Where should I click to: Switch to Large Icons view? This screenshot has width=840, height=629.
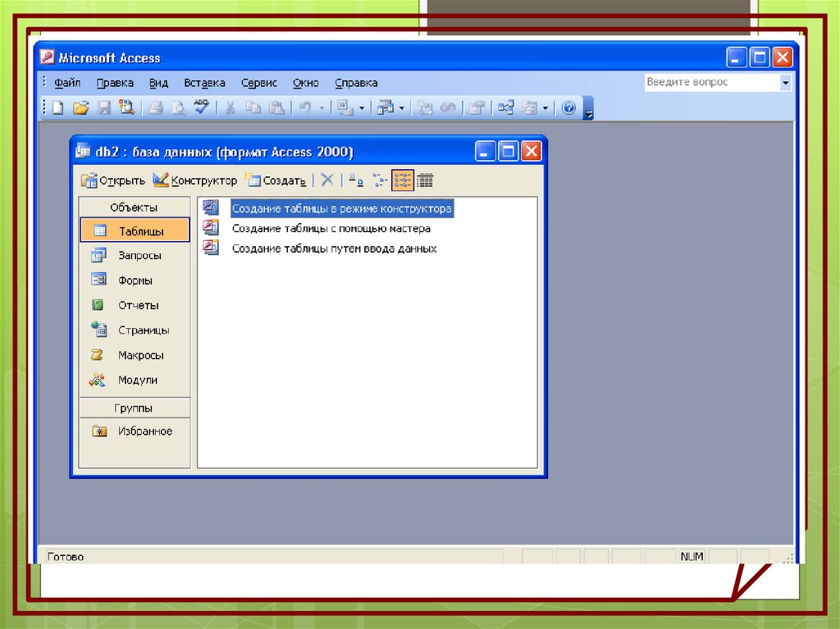click(x=356, y=180)
